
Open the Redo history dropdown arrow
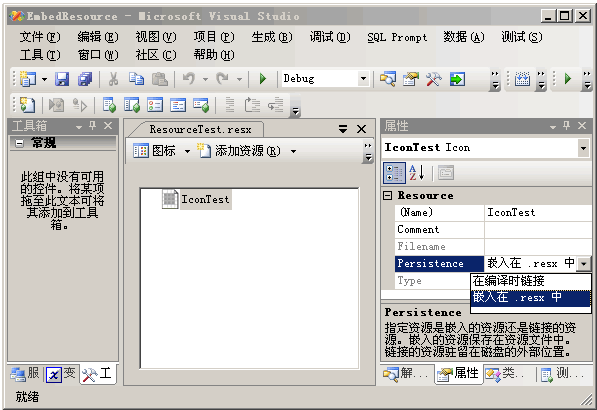point(239,80)
